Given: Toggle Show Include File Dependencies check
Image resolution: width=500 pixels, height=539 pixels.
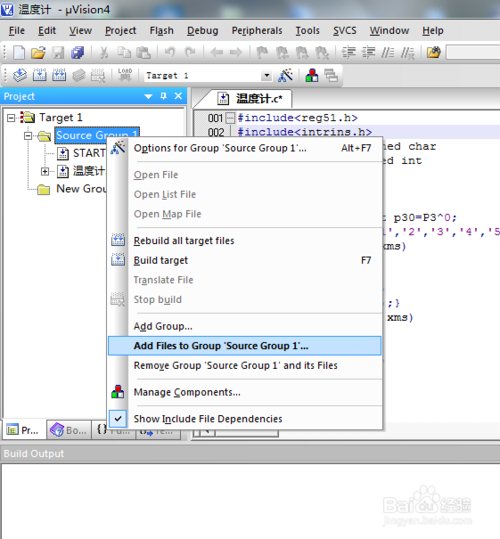Looking at the screenshot, I should 118,419.
